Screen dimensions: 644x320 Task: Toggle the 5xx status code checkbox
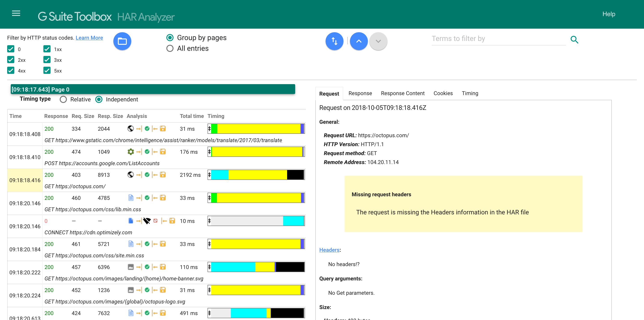(47, 70)
